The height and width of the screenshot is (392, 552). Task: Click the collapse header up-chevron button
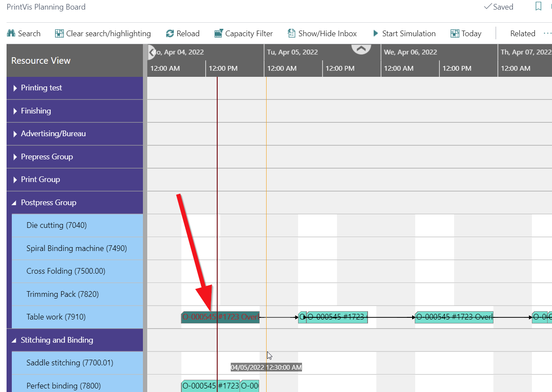361,49
